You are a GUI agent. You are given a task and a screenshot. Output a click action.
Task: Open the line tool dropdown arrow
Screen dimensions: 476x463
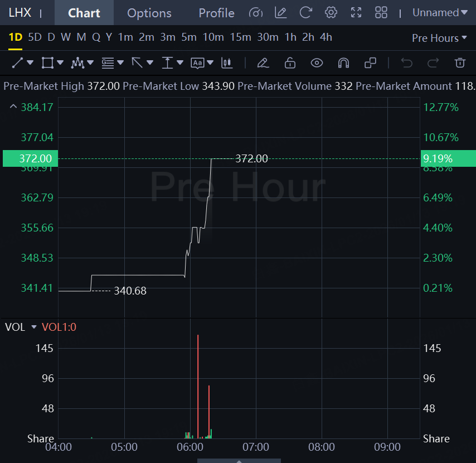coord(30,63)
